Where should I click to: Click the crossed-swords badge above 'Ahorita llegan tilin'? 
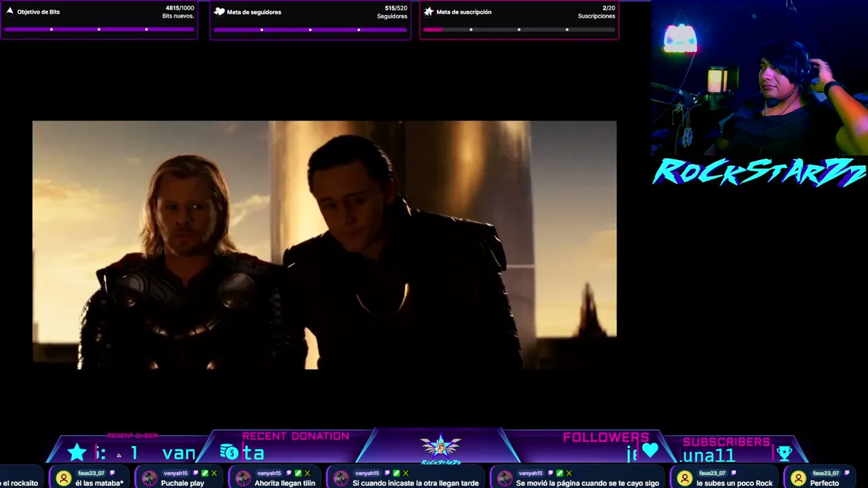307,473
